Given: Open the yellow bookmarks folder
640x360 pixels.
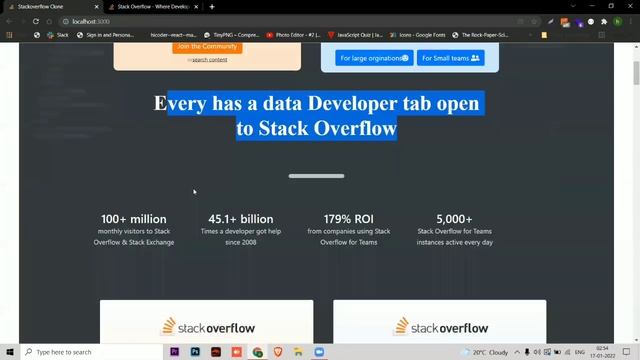Looking at the screenshot, I should (x=544, y=35).
